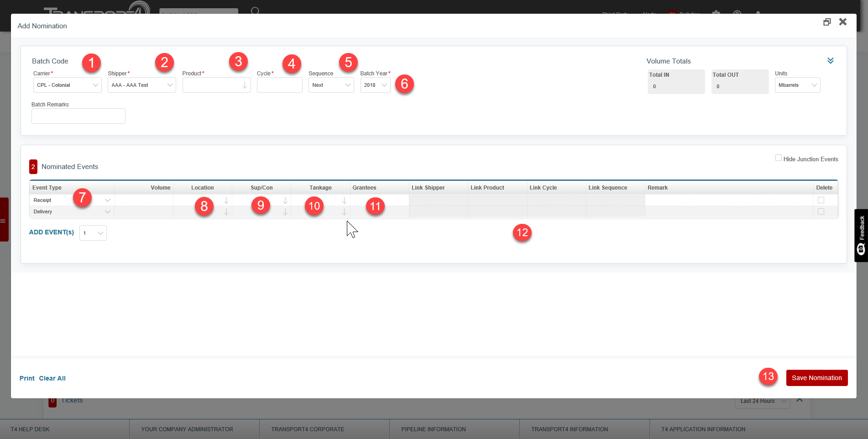The image size is (868, 439).
Task: Click the Feedback side tab
Action: pyautogui.click(x=861, y=235)
